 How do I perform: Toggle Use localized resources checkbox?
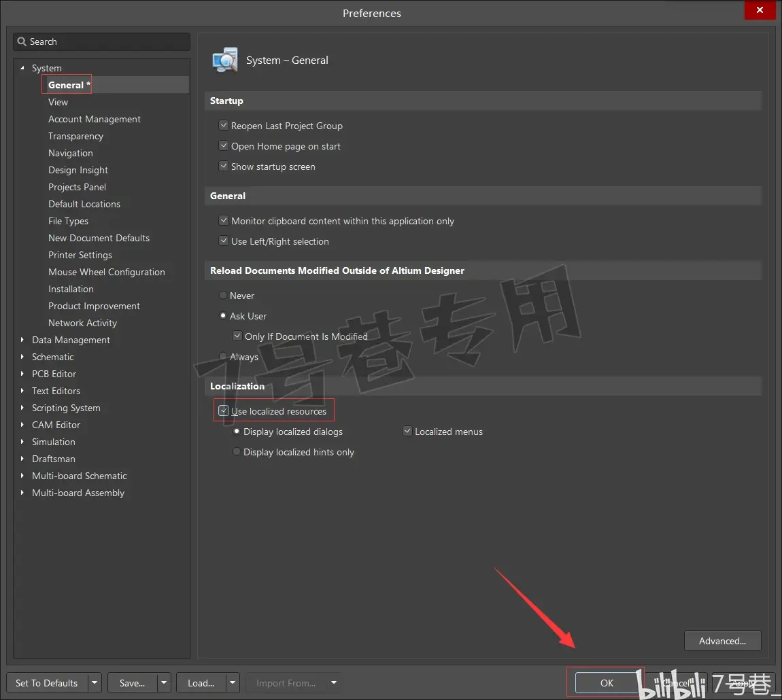click(224, 411)
